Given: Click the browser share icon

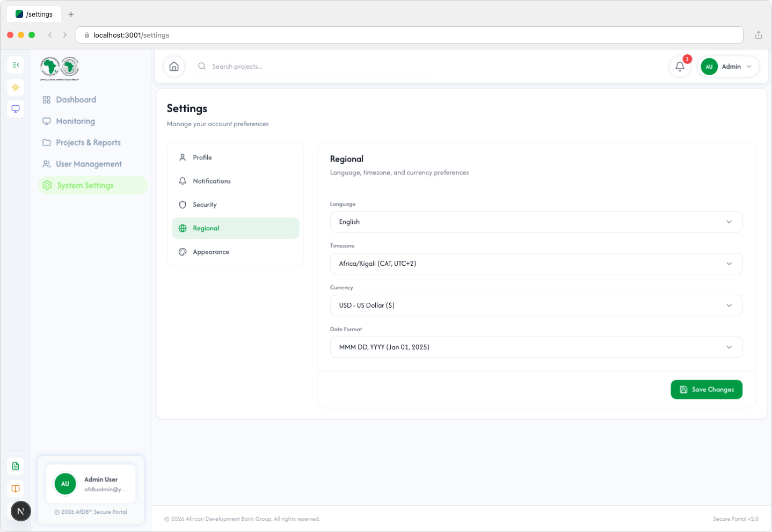Looking at the screenshot, I should click(759, 35).
